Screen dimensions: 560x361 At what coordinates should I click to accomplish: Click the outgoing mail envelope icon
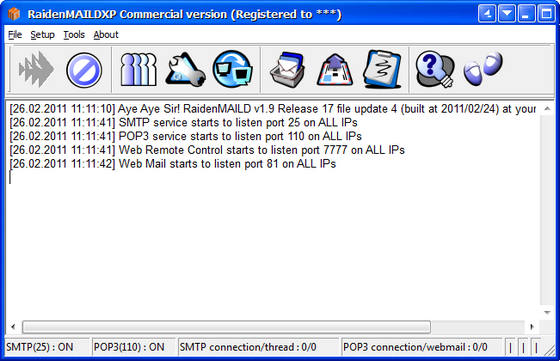(x=335, y=69)
